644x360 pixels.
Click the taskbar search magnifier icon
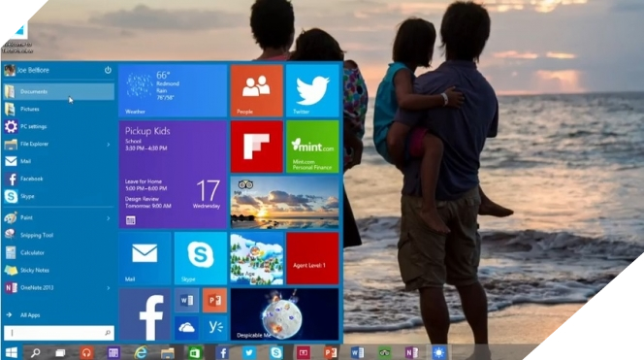pyautogui.click(x=35, y=352)
